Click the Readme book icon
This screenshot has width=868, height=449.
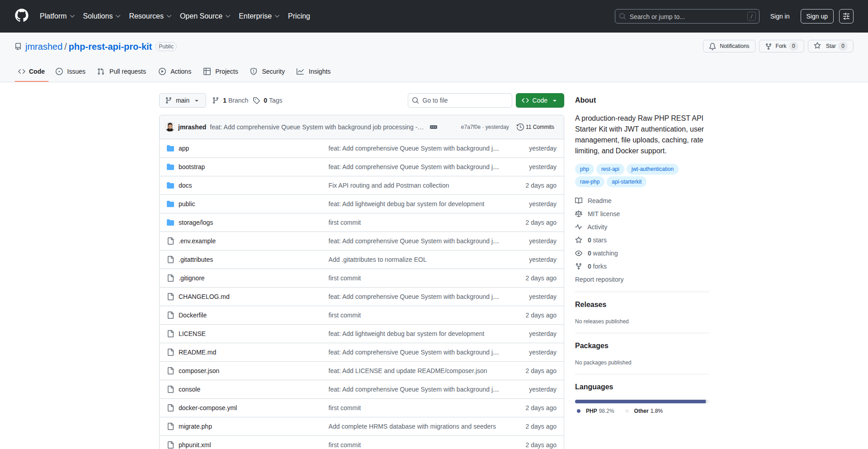coord(579,200)
